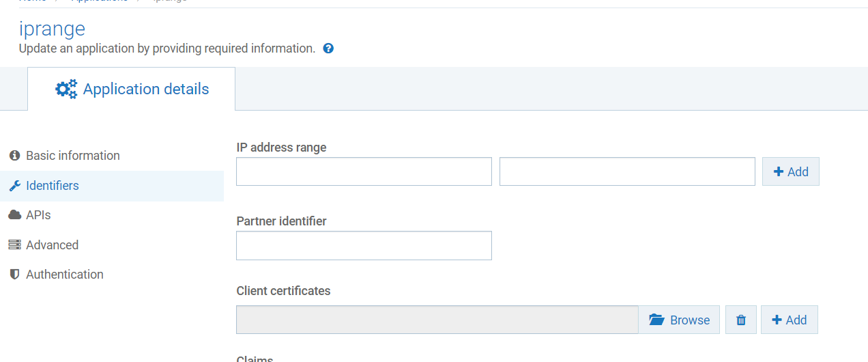This screenshot has height=362, width=868.
Task: Delete client certificate with trash icon
Action: (x=741, y=320)
